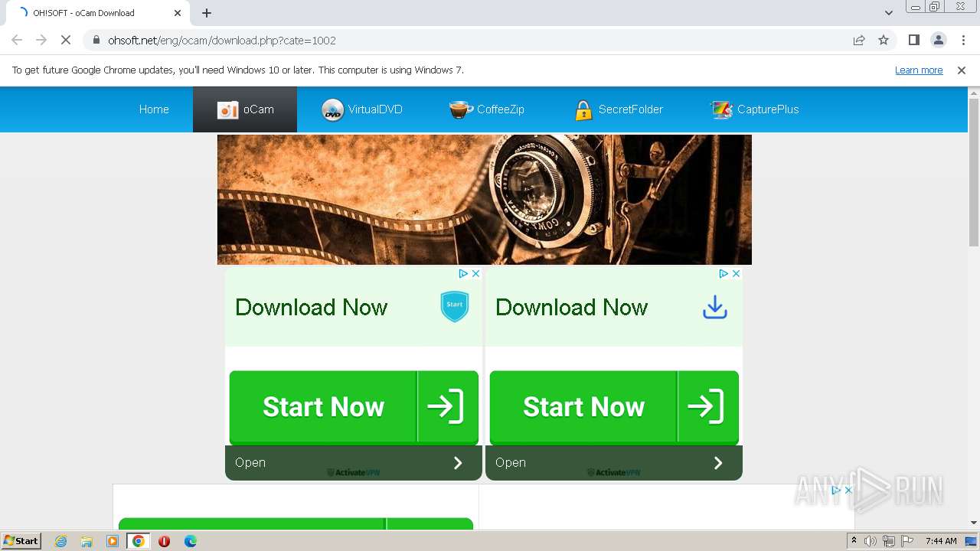Go forward in browser history
This screenshot has height=551, width=980.
pos(41,41)
